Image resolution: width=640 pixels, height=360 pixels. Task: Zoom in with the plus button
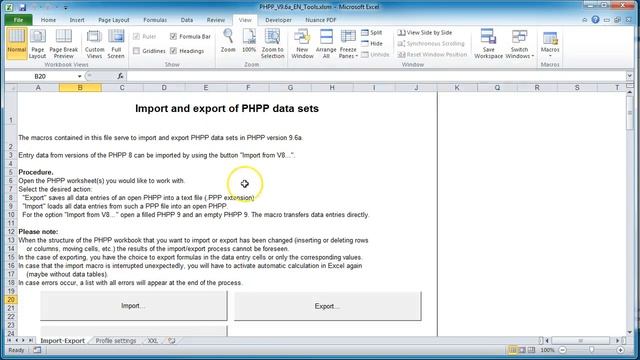pos(620,350)
